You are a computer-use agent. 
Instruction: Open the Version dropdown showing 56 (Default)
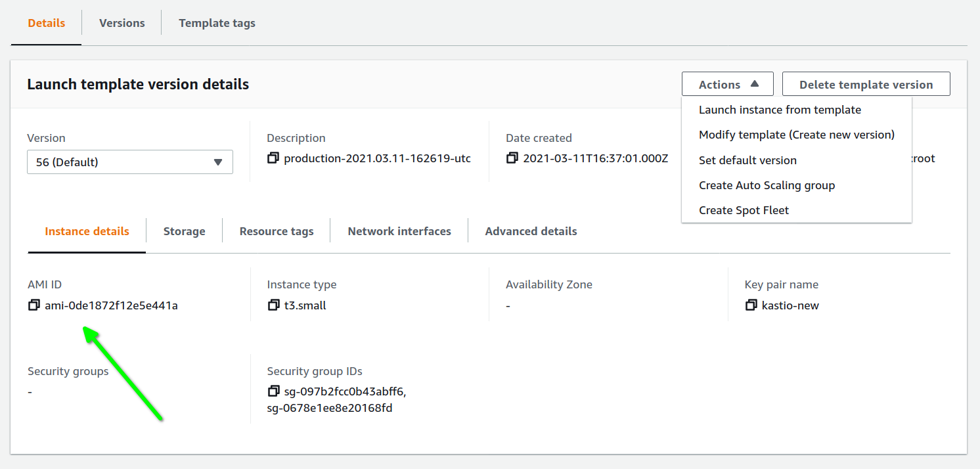click(x=129, y=162)
